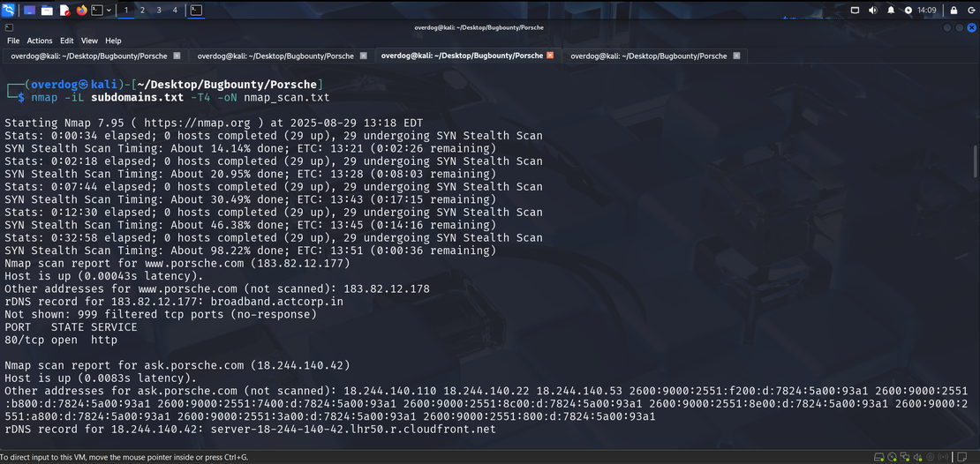
Task: Open the Kali dragon applications menu
Action: coord(9,10)
